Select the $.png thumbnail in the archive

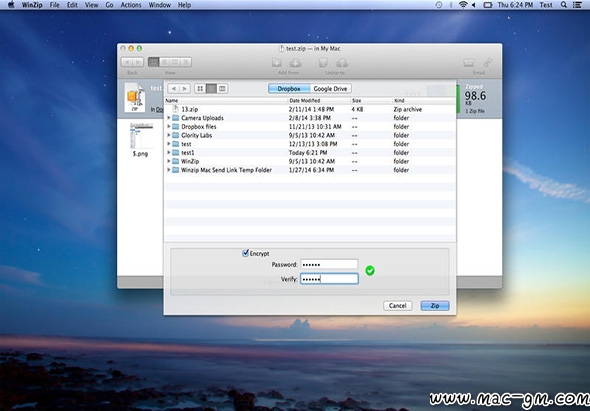[x=141, y=136]
